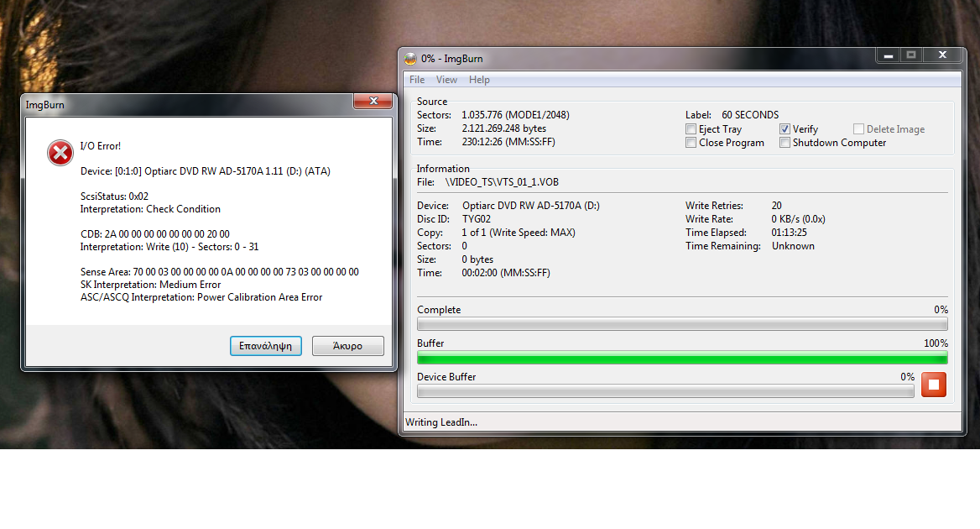Click the 'Power Calibration Area Error' line
This screenshot has height=529, width=980.
[201, 297]
